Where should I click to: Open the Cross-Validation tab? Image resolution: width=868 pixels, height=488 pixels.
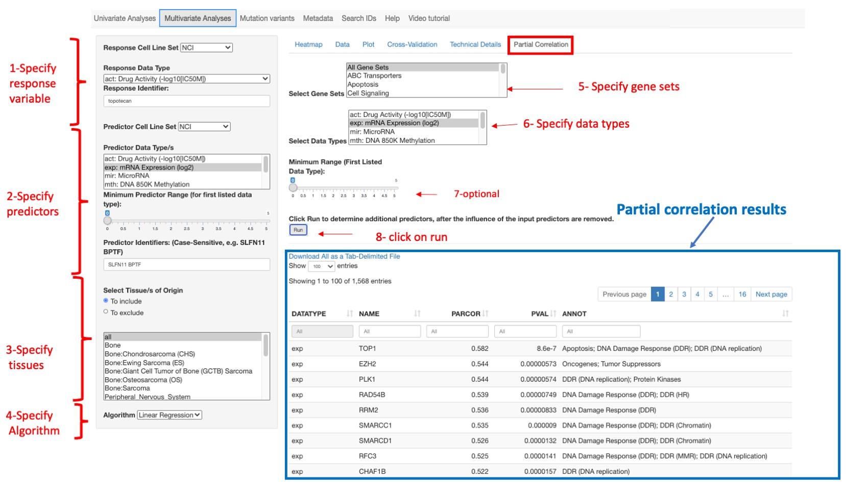tap(412, 44)
